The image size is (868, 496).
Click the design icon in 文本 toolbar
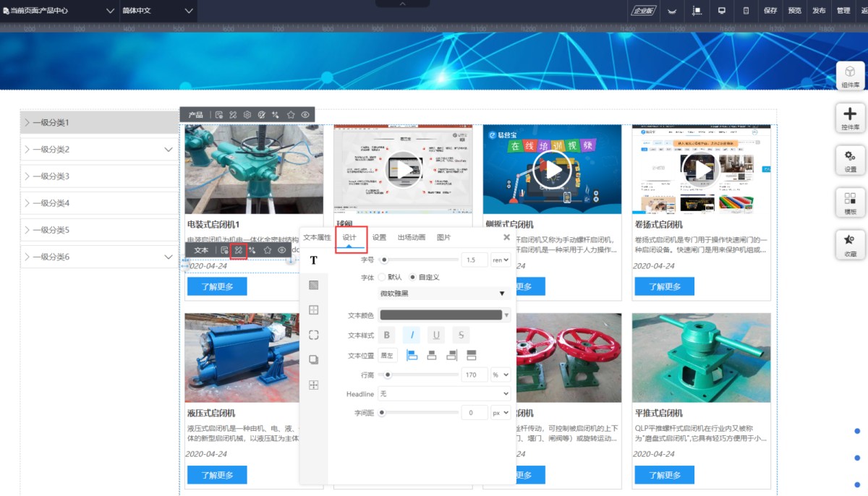click(x=238, y=250)
